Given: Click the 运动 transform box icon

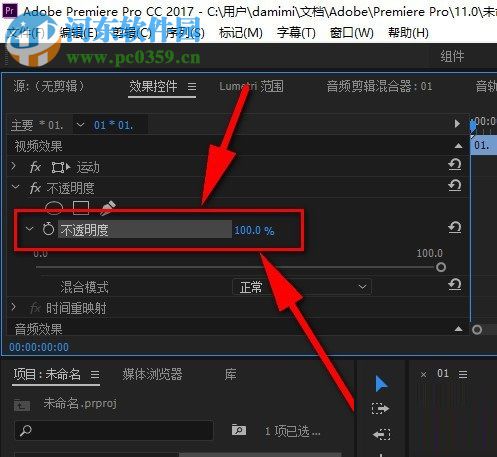Looking at the screenshot, I should pyautogui.click(x=61, y=167).
